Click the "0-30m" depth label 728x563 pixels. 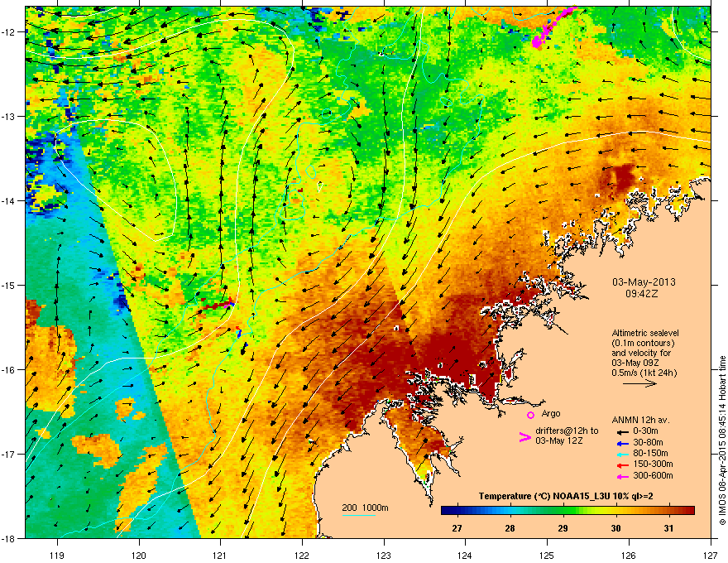point(646,431)
